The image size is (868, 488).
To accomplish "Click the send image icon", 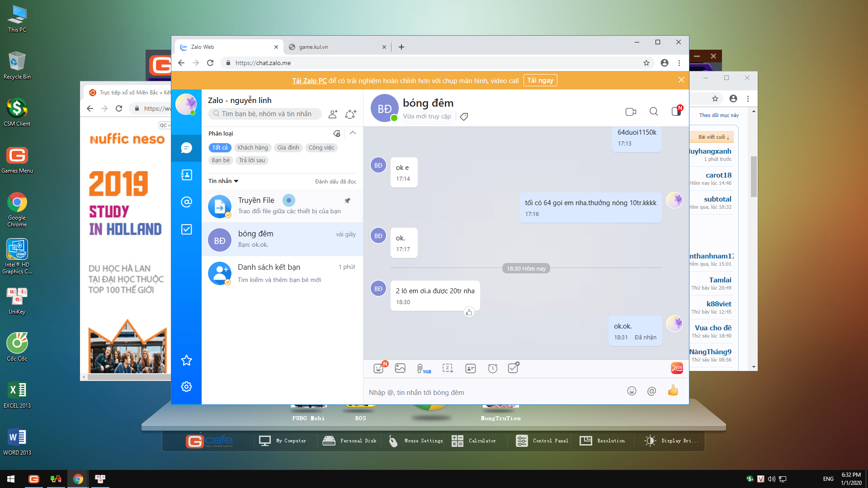I will click(400, 368).
